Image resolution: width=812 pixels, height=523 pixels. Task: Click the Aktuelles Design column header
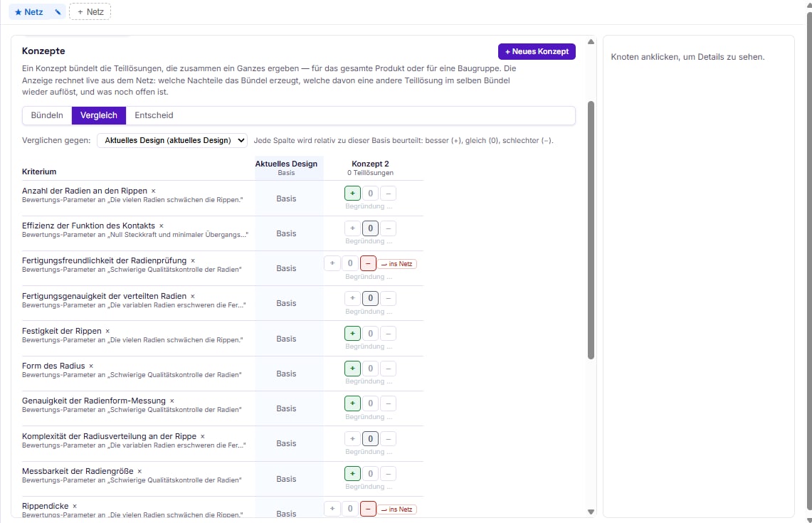tap(286, 168)
